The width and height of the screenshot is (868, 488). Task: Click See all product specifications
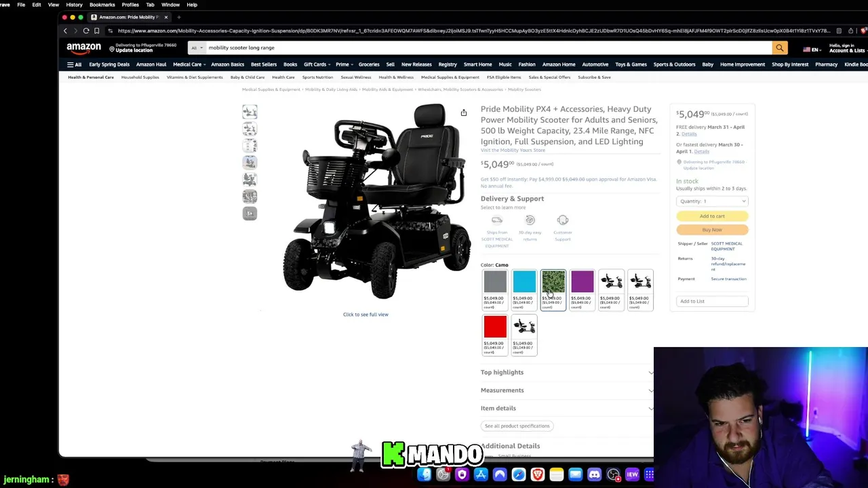click(x=517, y=426)
